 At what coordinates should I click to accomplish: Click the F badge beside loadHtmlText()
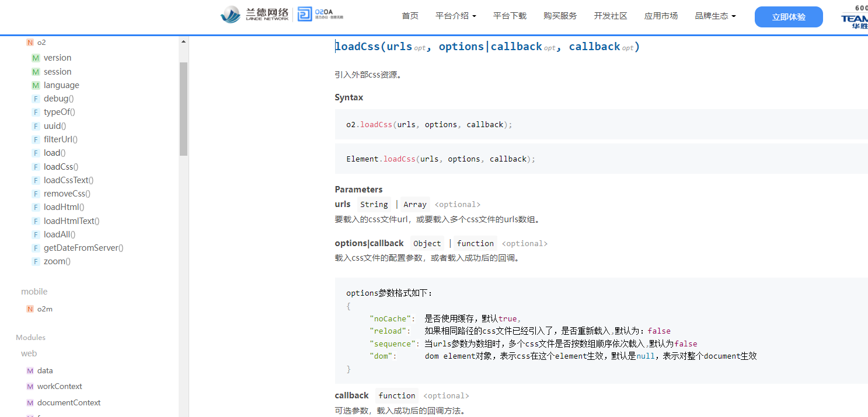coord(36,221)
